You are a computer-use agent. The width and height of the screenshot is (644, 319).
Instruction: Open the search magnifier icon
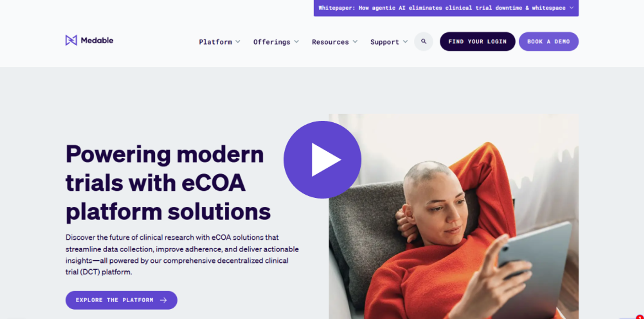tap(424, 42)
